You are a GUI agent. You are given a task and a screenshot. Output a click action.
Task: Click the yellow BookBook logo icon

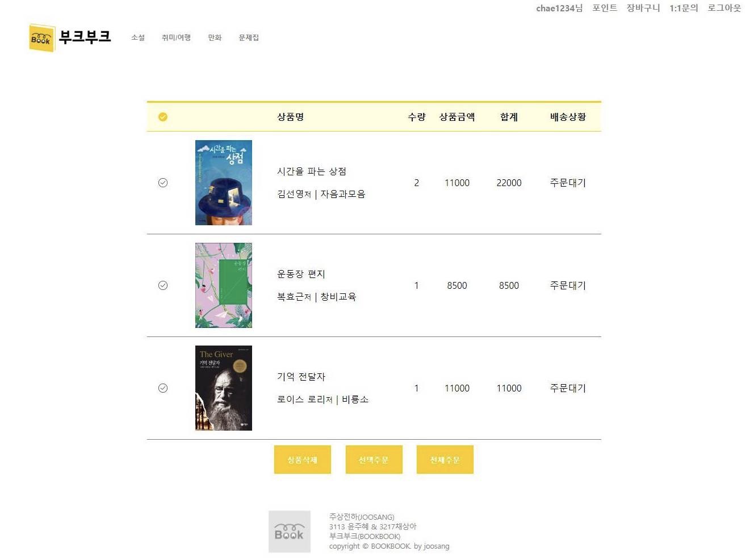42,38
